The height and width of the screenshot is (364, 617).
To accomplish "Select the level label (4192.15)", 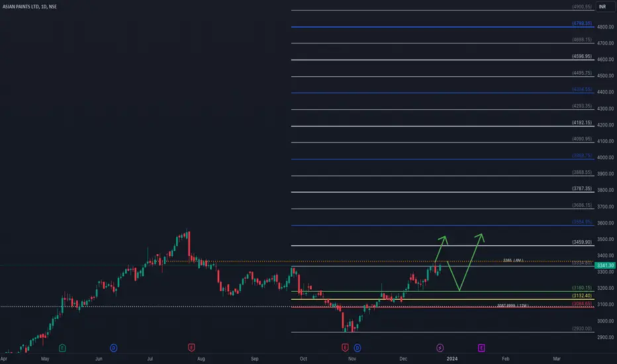I will [x=582, y=123].
